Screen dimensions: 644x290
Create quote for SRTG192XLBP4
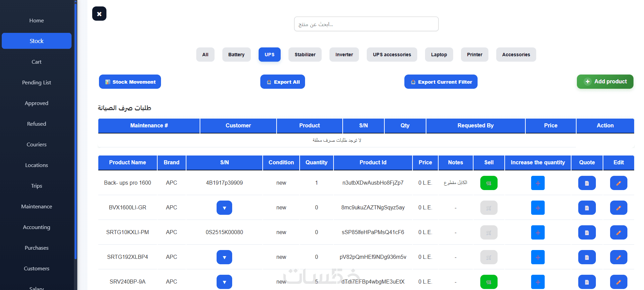tap(587, 257)
